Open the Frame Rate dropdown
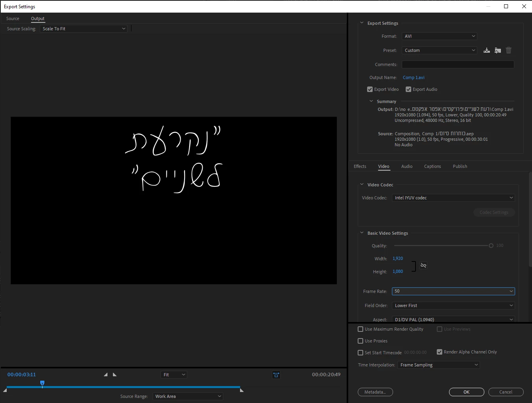The image size is (532, 403). tap(454, 291)
